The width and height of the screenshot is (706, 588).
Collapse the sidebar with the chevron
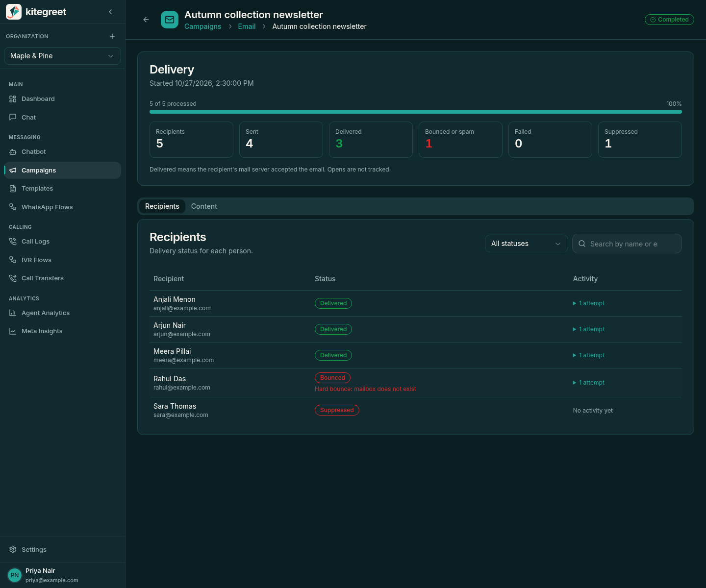pyautogui.click(x=110, y=12)
